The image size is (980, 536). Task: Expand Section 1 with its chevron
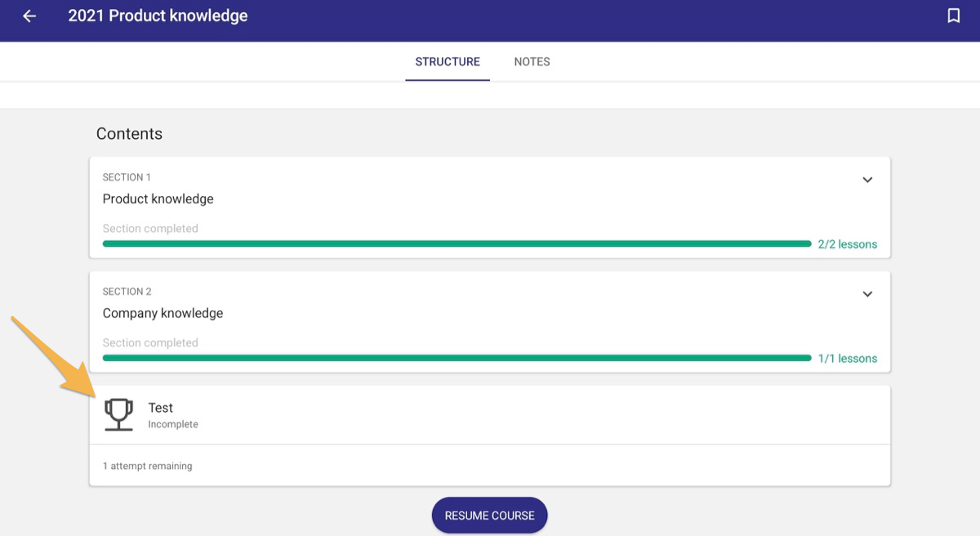[x=867, y=180]
